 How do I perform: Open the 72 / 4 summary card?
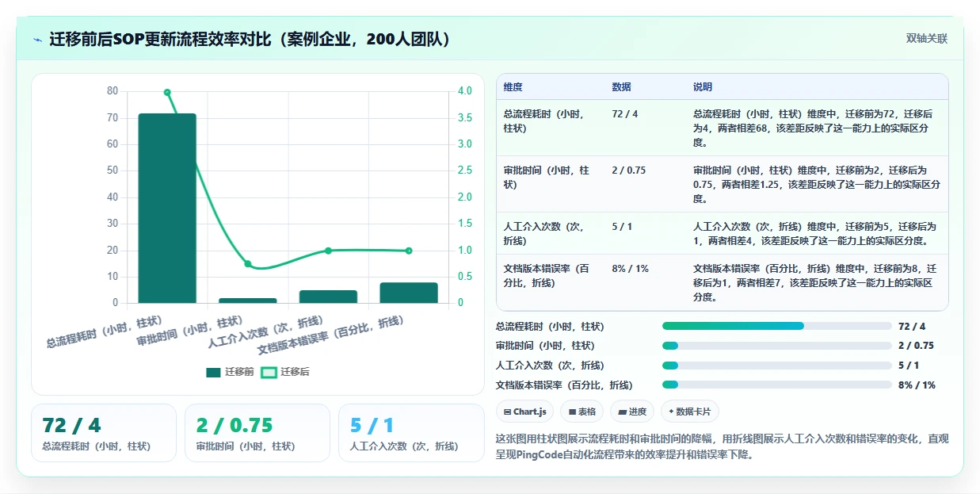104,433
